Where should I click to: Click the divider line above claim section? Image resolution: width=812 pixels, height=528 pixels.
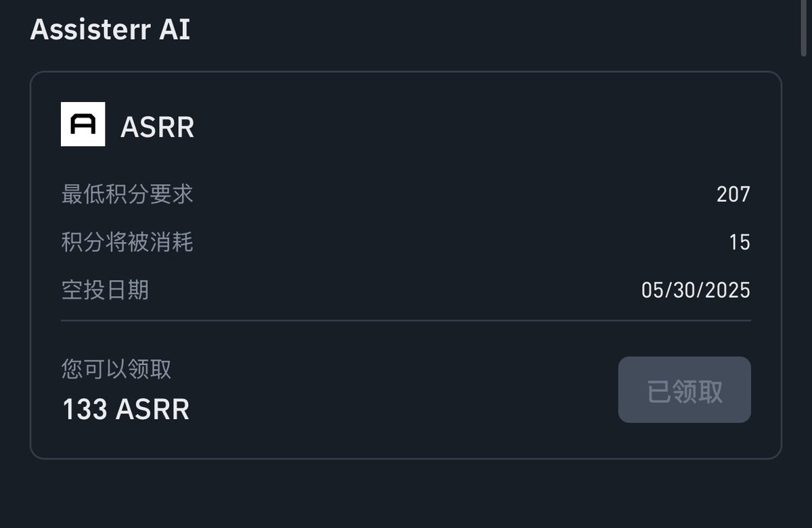406,320
